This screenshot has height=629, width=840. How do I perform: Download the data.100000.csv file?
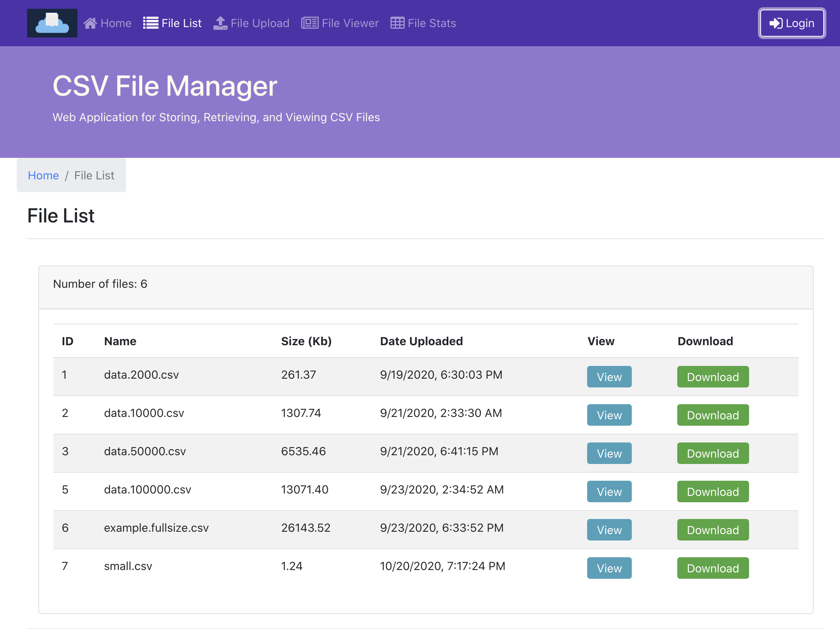[712, 491]
